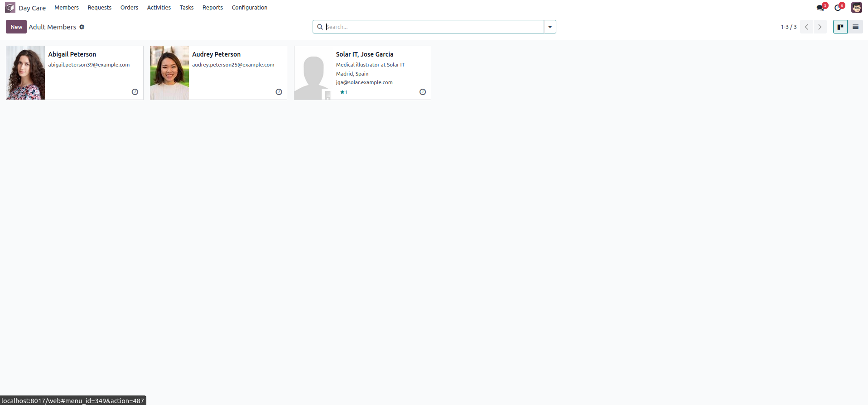Switch to Kanban view

coord(840,27)
